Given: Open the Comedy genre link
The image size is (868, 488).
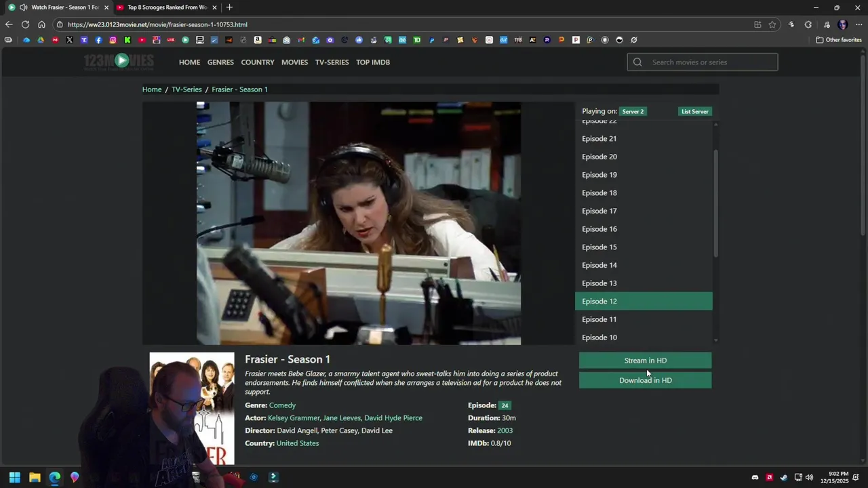Looking at the screenshot, I should coord(282,405).
